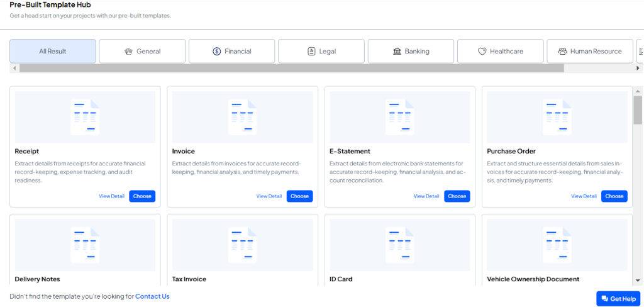Image resolution: width=644 pixels, height=307 pixels.
Task: View Detail of the Invoice template
Action: [269, 196]
